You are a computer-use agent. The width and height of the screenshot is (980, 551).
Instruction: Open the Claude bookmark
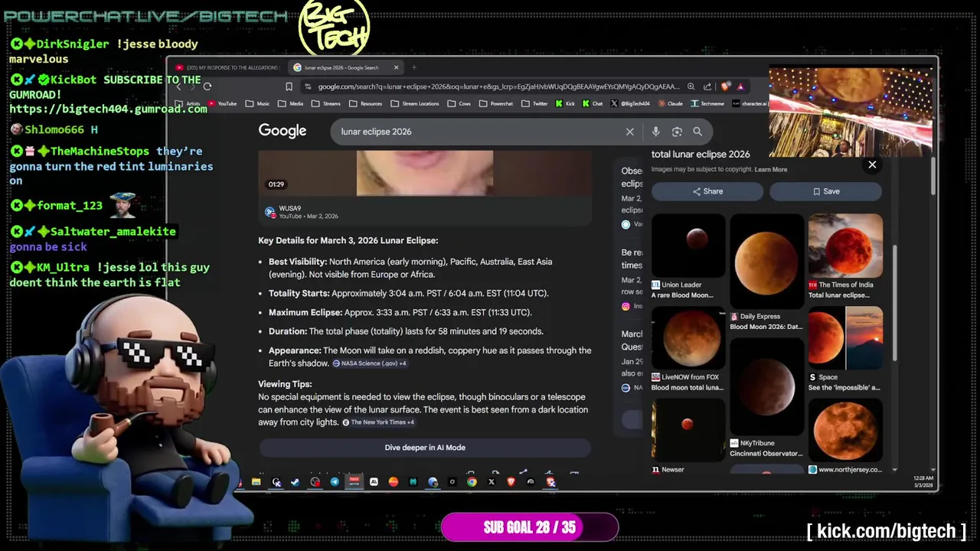pos(670,103)
